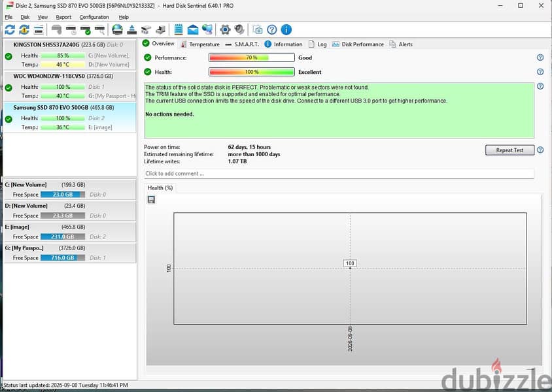The image size is (552, 392).
Task: Click the refresh icon with yellow warning
Action: (24, 30)
